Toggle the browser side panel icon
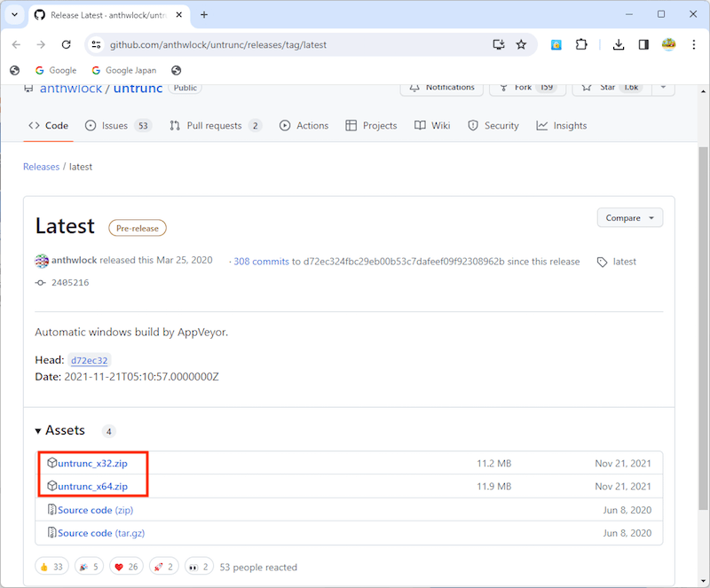The width and height of the screenshot is (710, 588). click(643, 44)
